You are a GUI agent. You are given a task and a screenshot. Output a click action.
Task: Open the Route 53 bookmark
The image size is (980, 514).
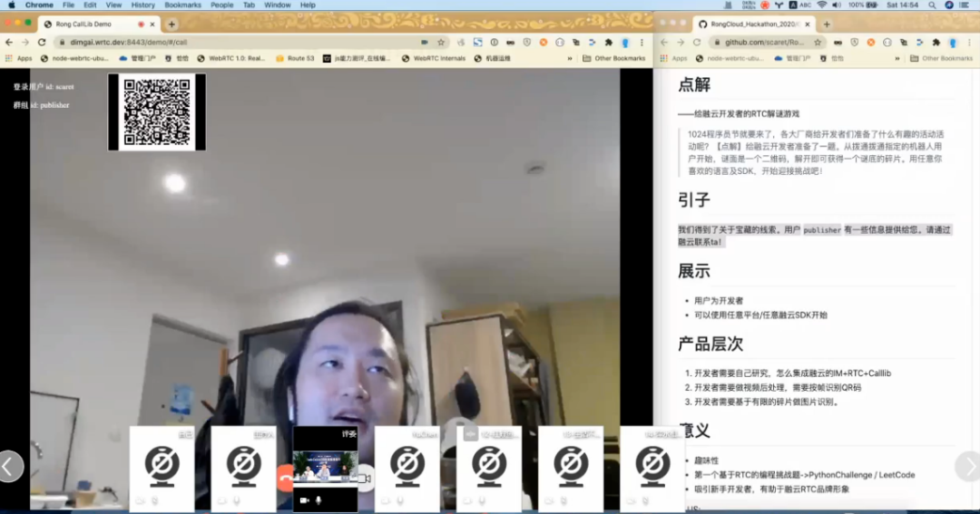295,59
